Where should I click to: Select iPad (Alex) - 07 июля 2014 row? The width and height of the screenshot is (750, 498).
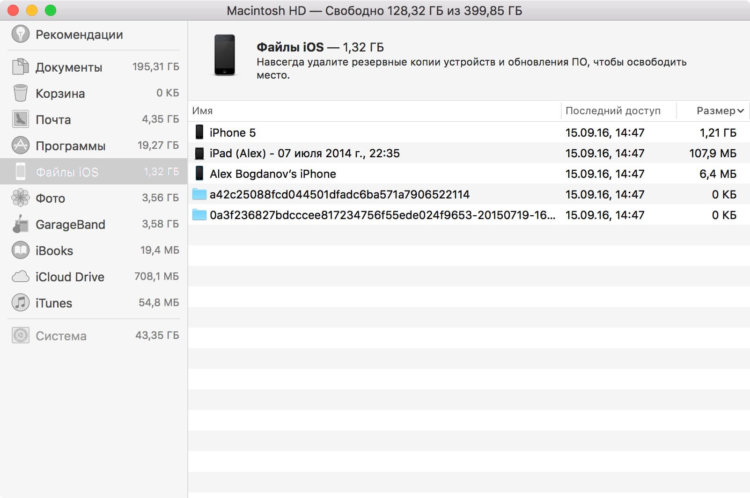pyautogui.click(x=469, y=153)
